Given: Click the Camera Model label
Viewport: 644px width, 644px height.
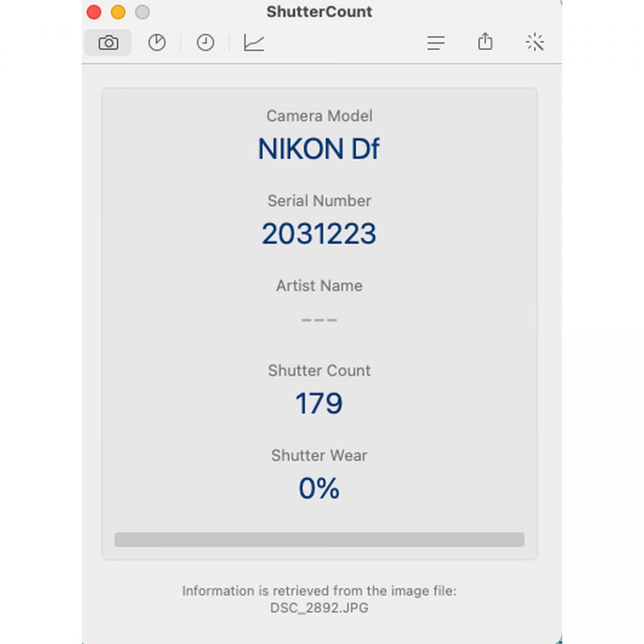Looking at the screenshot, I should click(x=319, y=116).
